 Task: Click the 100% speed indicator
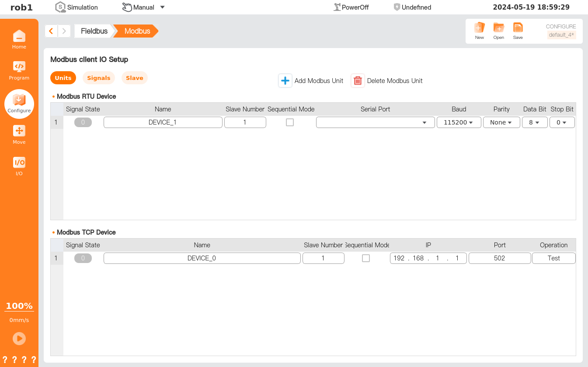tap(19, 306)
